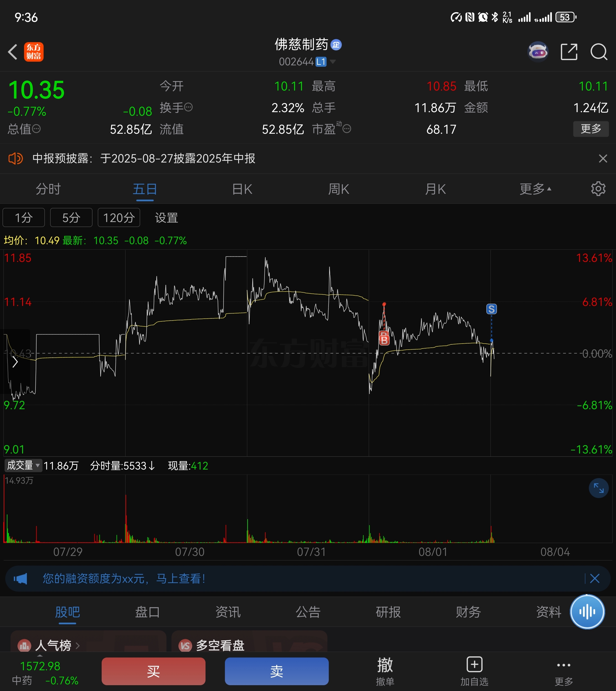This screenshot has width=616, height=691.
Task: Open chart settings gear icon
Action: (x=598, y=189)
